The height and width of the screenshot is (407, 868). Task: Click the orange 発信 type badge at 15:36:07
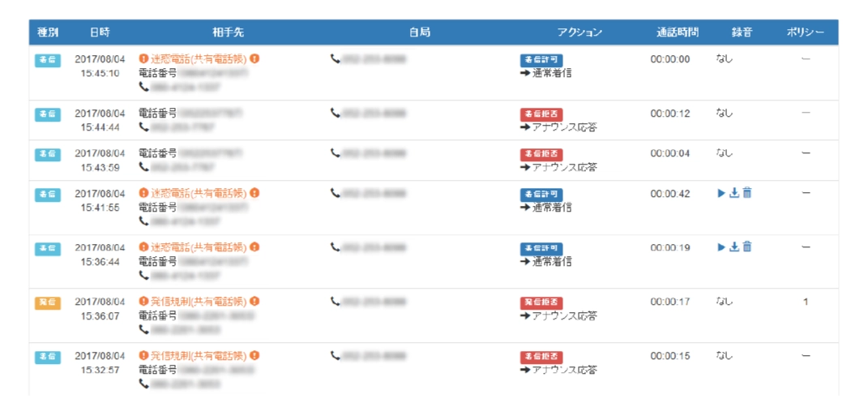coord(48,303)
